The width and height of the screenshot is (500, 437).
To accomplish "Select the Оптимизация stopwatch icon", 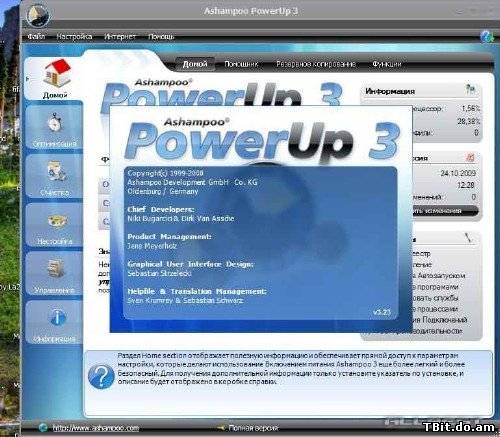I will pos(54,122).
